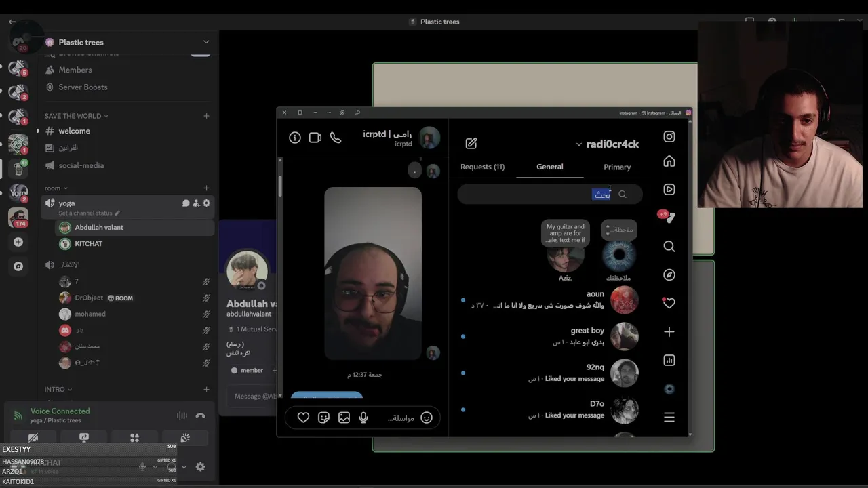Compose a new Instagram message
This screenshot has height=488, width=868.
coord(471,144)
